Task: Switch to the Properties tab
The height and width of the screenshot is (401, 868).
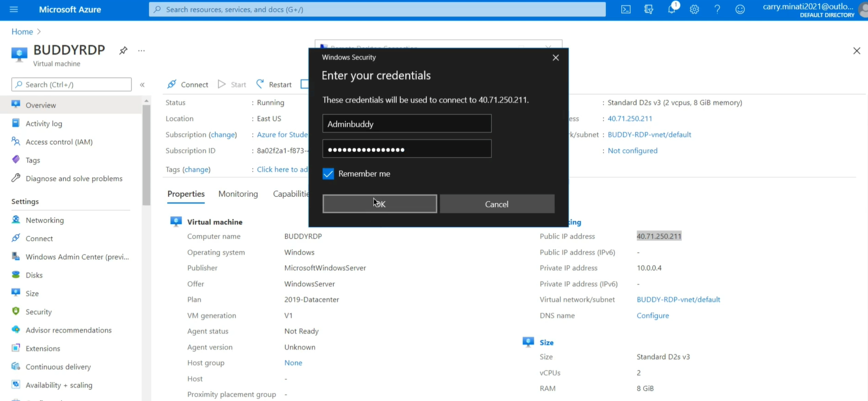Action: [186, 194]
